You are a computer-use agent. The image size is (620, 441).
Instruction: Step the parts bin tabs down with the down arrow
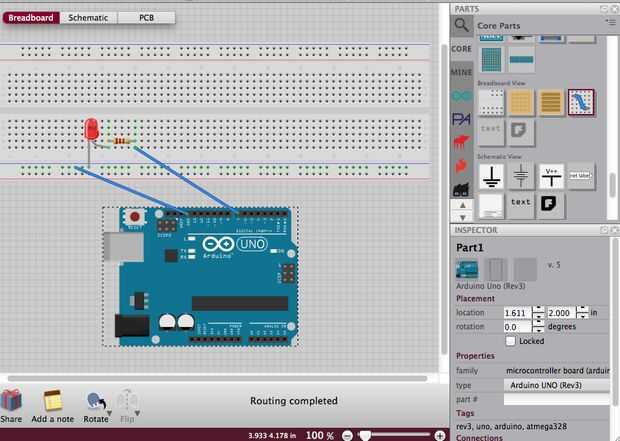click(x=462, y=217)
